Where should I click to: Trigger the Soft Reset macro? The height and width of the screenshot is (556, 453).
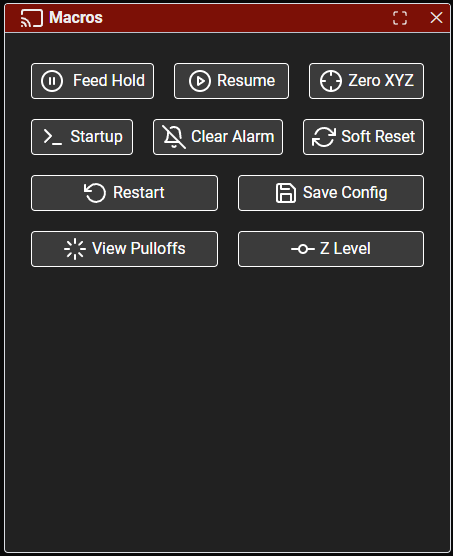[x=363, y=137]
